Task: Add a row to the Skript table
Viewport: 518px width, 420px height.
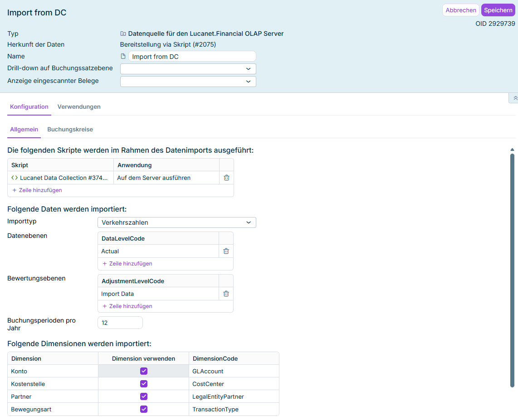Action: pos(37,190)
